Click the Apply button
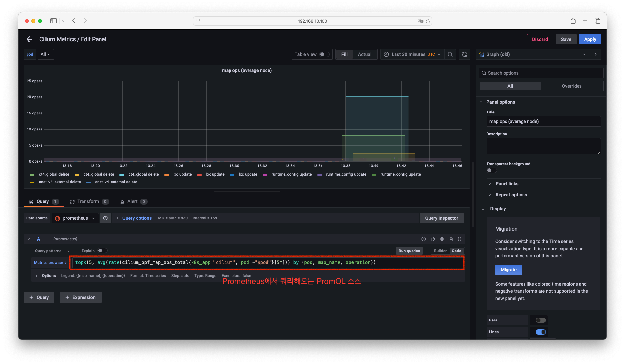The image size is (625, 364). coord(590,39)
